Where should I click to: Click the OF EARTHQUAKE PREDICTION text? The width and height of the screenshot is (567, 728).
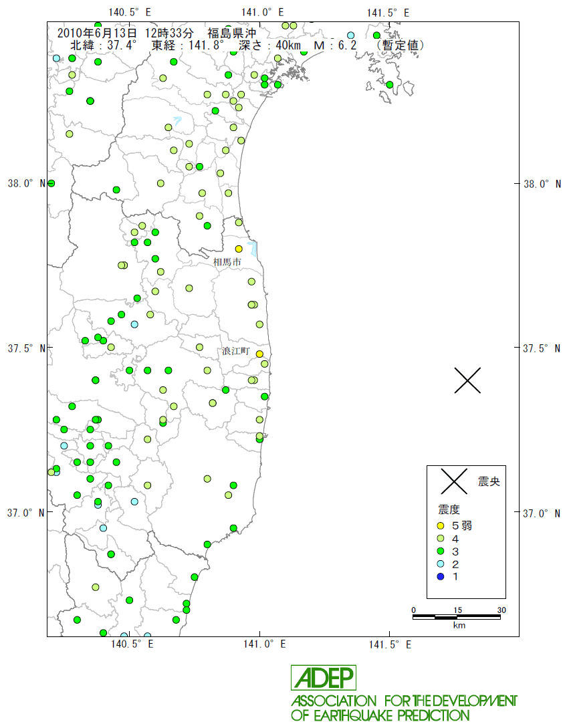pos(380,715)
